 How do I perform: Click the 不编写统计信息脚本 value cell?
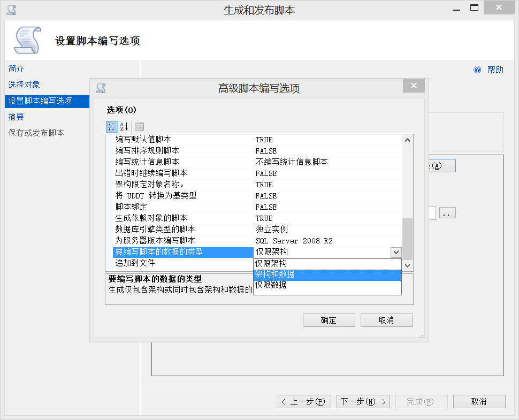pyautogui.click(x=327, y=162)
